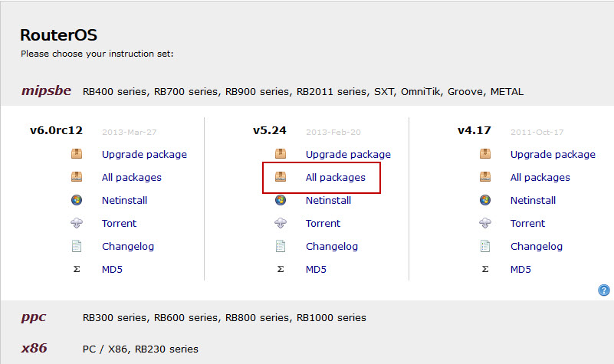
Task: Click the v6.0rc12 version heading
Action: tap(57, 130)
